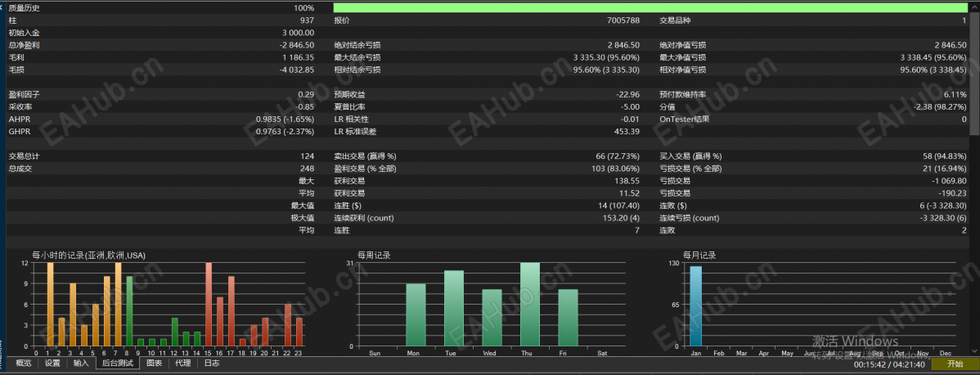Image resolution: width=980 pixels, height=375 pixels.
Task: Switch to the 概览 tab
Action: point(24,363)
